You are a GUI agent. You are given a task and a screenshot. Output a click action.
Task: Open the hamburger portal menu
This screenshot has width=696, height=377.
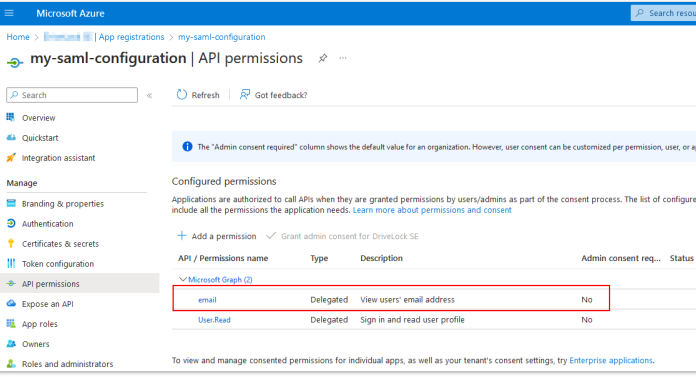click(9, 13)
